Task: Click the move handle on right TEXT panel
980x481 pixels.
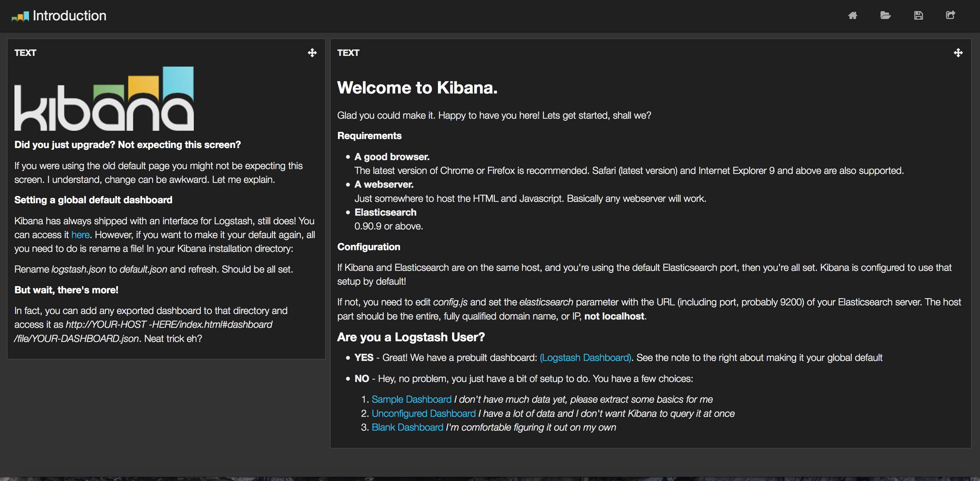Action: (x=958, y=52)
